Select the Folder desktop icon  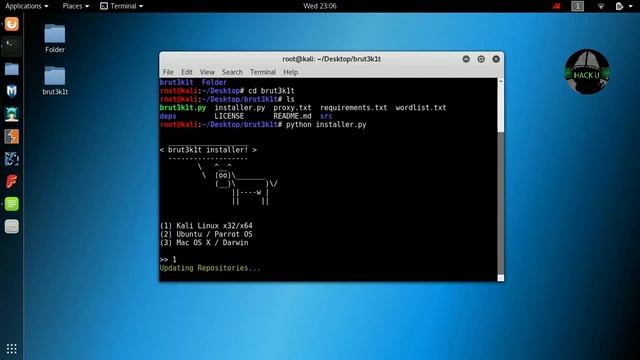tap(55, 38)
